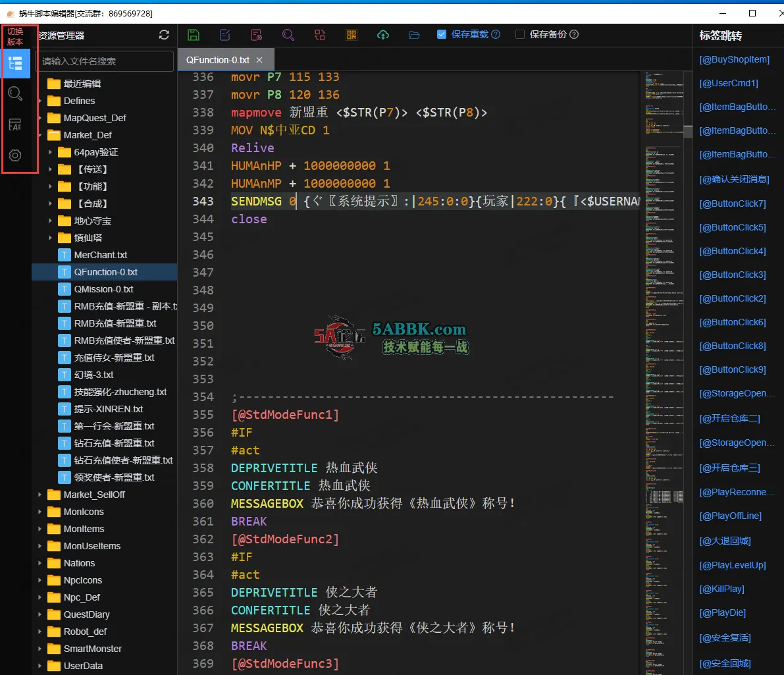Viewport: 784px width, 675px height.
Task: Jump to [@大退回城] label
Action: click(x=725, y=541)
